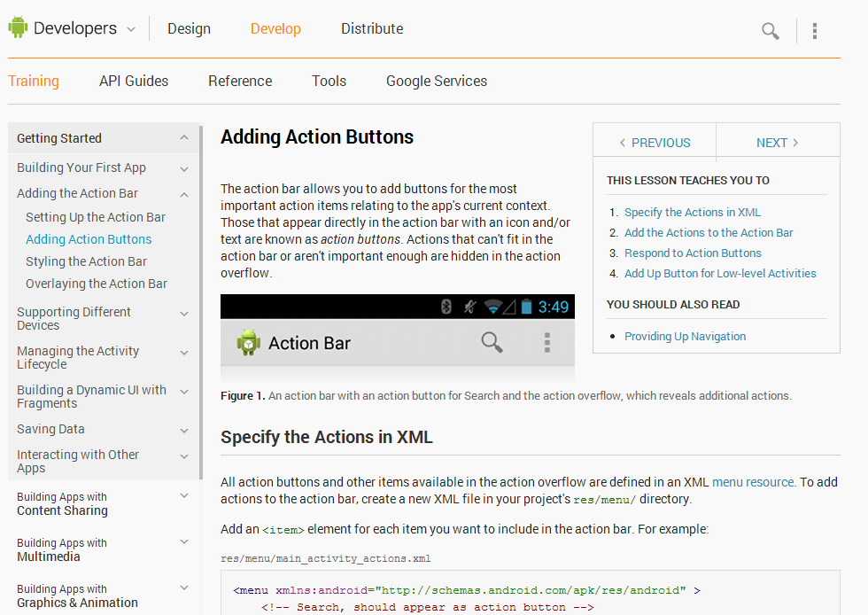Click the Search icon in the Action Bar figure
Image resolution: width=868 pixels, height=615 pixels.
(492, 342)
